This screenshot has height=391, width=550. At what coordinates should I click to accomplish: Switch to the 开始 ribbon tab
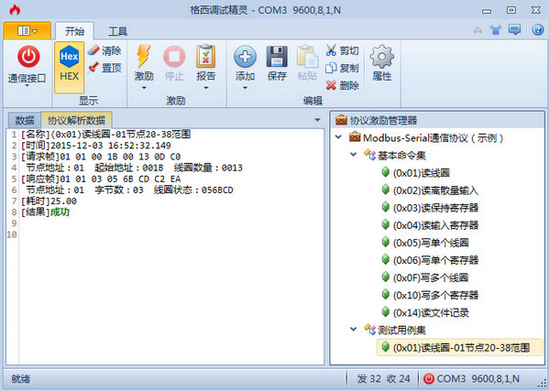click(74, 31)
